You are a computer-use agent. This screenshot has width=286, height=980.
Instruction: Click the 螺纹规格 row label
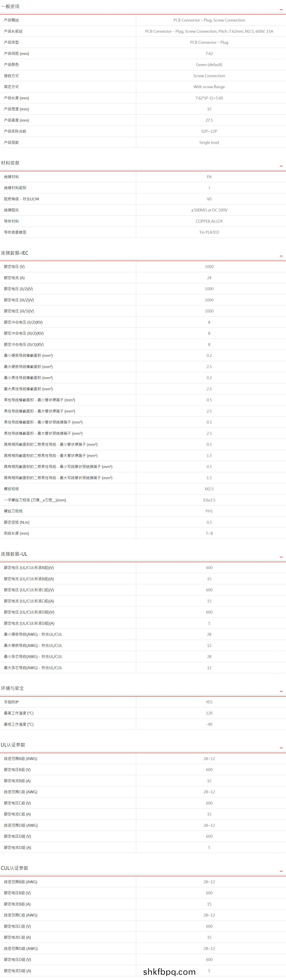[x=11, y=489]
